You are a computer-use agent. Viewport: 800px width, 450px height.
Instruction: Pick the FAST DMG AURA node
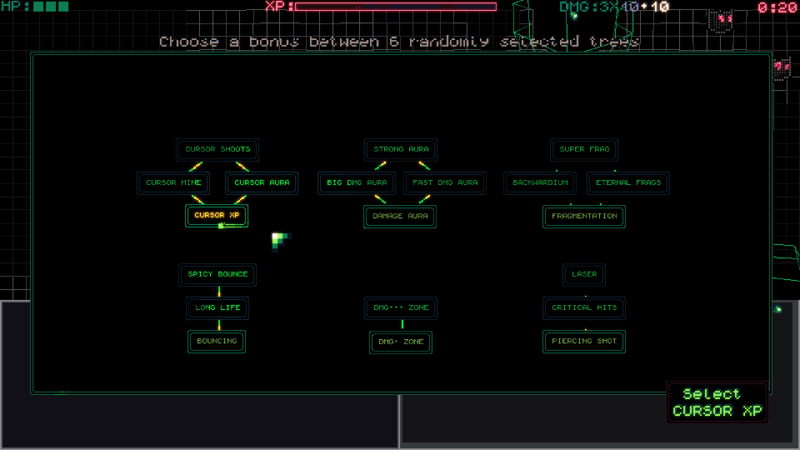[x=445, y=183]
